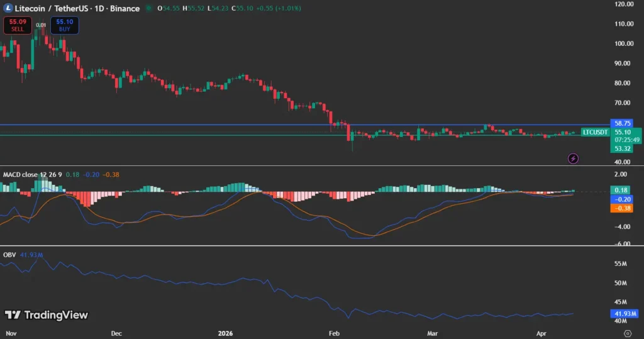Click the 0.18 MACD histogram value label
The image size is (644, 339).
621,190
